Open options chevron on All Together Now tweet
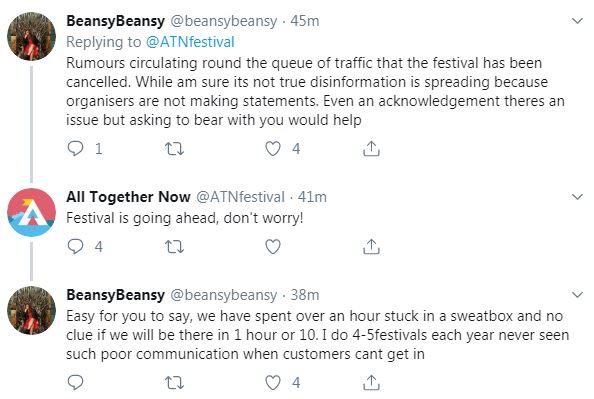The height and width of the screenshot is (399, 594). 577,197
